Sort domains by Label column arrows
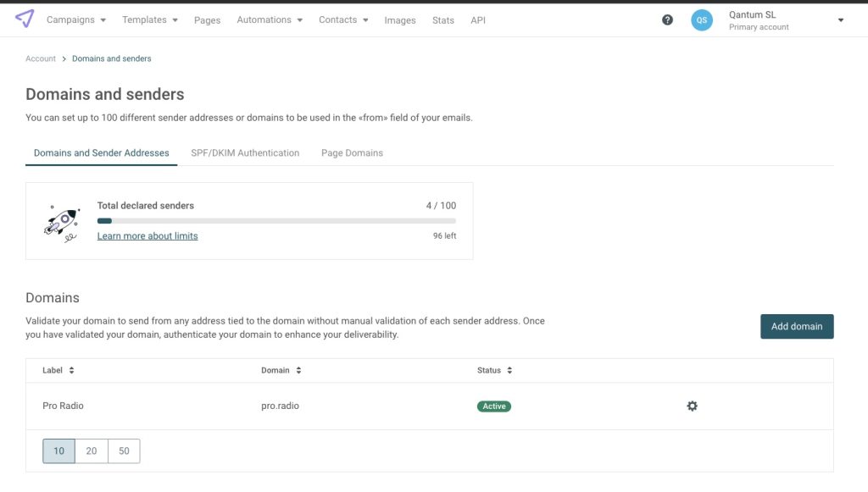Viewport: 868px width, 492px height. point(72,371)
